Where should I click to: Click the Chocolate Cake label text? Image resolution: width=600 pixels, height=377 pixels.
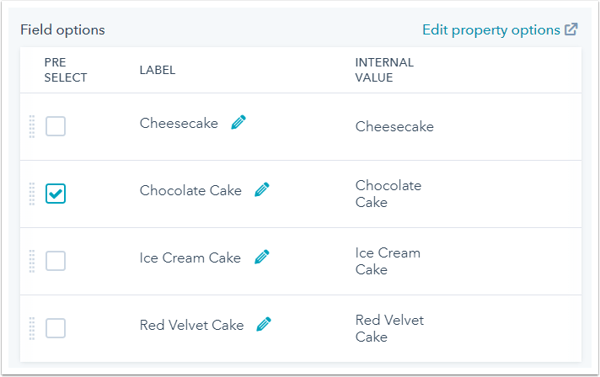click(x=191, y=190)
